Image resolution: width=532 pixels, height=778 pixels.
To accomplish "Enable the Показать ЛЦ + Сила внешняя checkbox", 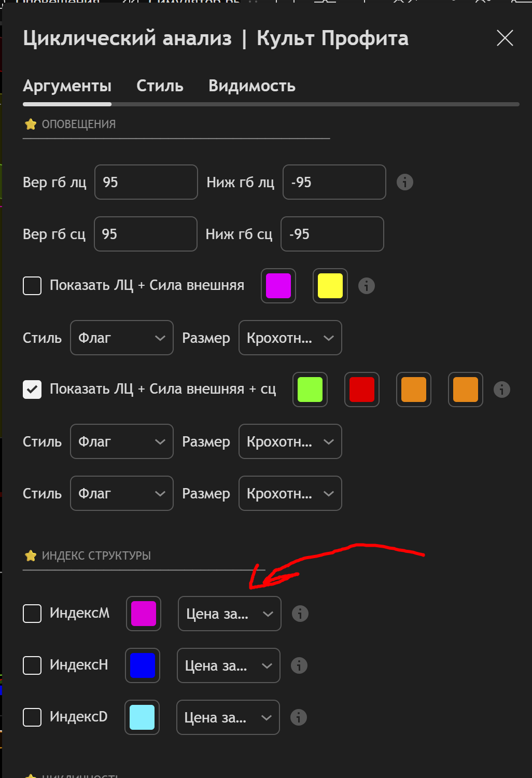I will pos(32,286).
